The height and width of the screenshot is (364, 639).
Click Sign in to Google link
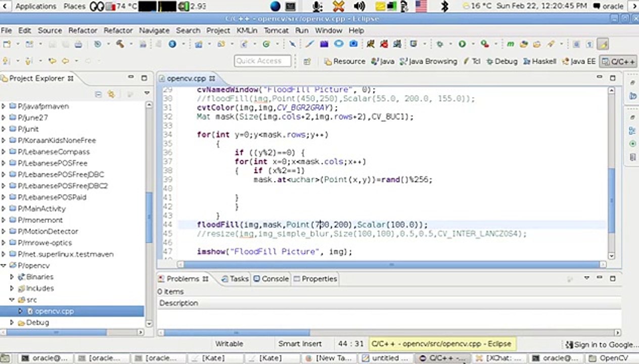601,344
